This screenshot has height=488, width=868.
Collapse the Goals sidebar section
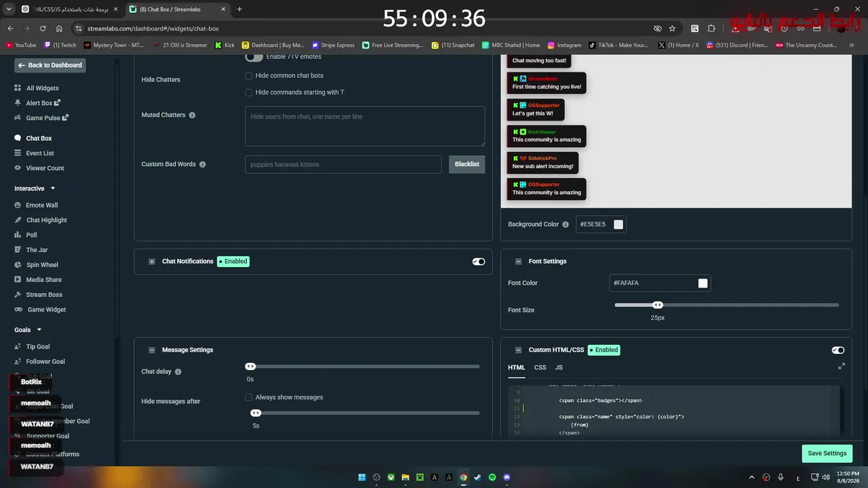[39, 330]
